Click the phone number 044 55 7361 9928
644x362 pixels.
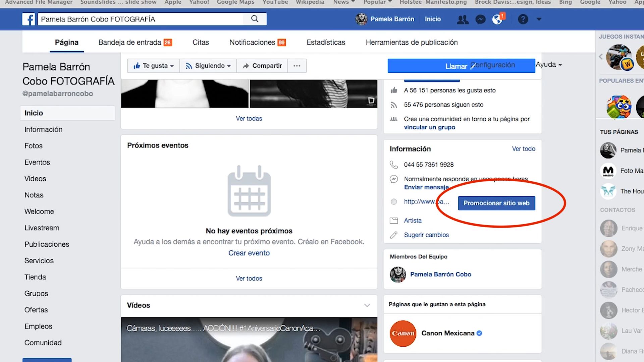tap(429, 165)
